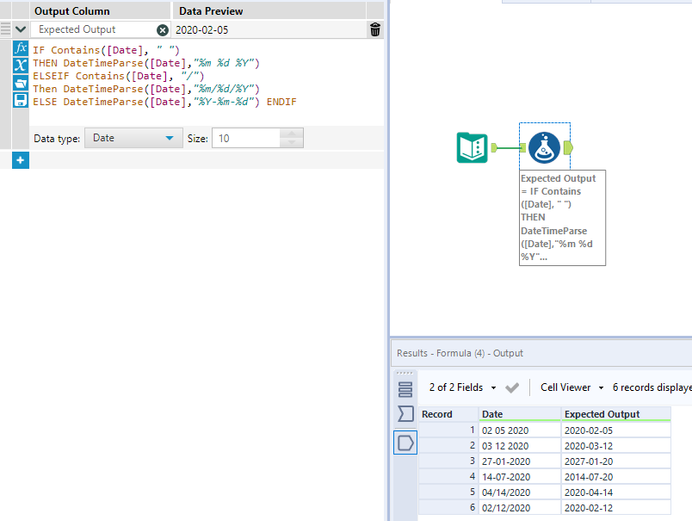The width and height of the screenshot is (692, 521).
Task: Show results messages list view icon
Action: pyautogui.click(x=405, y=389)
